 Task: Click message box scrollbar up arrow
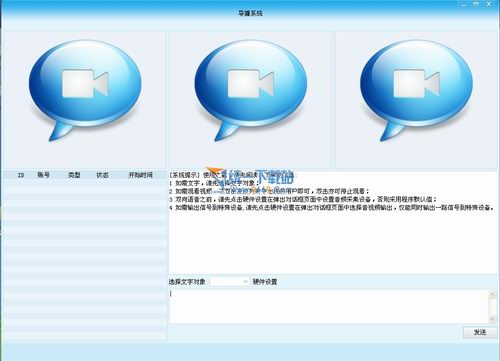tap(492, 294)
